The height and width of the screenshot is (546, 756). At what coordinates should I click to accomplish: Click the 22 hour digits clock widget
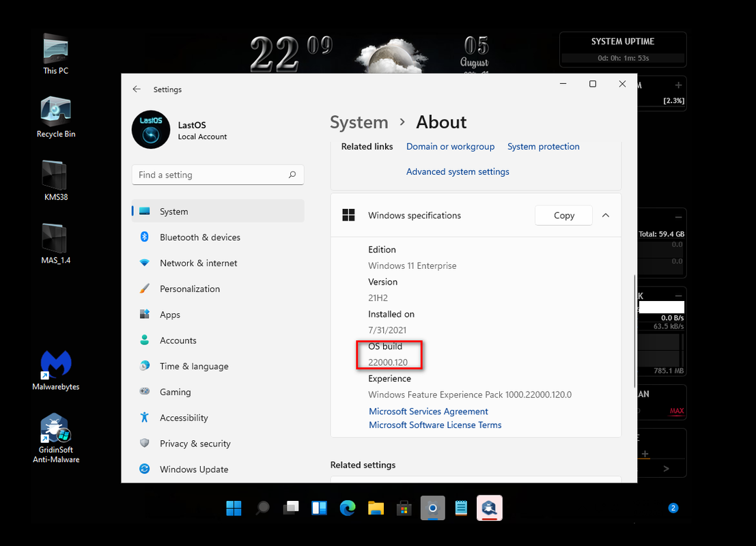275,55
